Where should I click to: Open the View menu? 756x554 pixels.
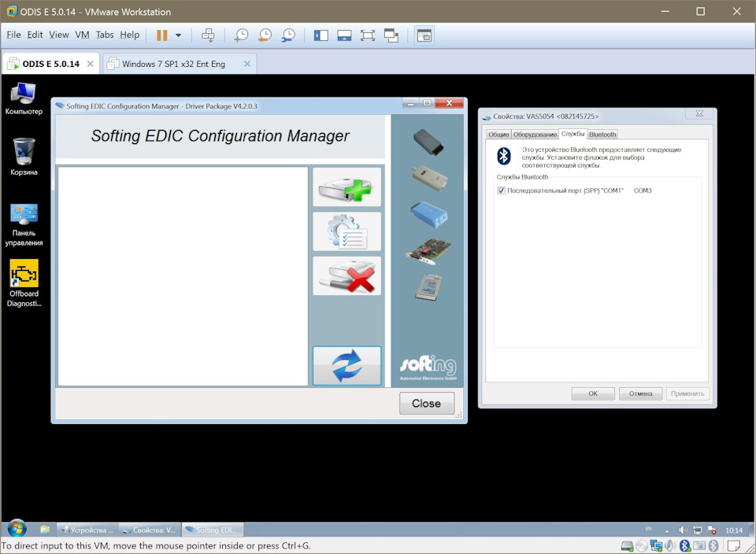[x=59, y=35]
